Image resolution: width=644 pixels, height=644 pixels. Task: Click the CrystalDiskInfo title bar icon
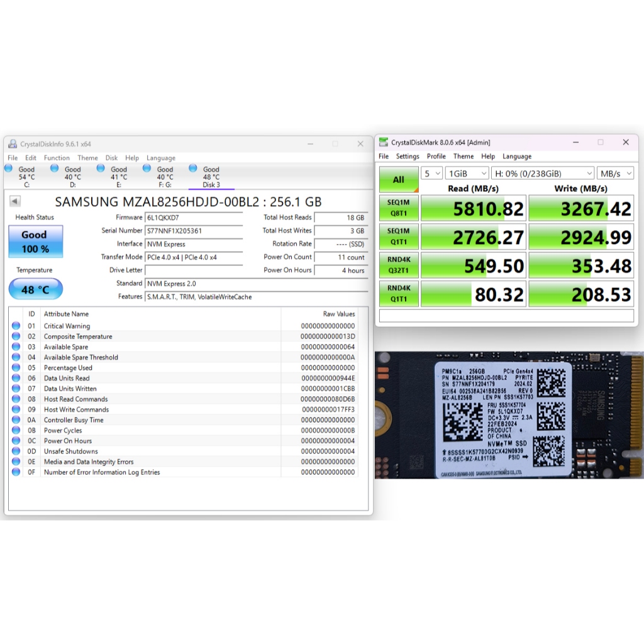pos(13,144)
